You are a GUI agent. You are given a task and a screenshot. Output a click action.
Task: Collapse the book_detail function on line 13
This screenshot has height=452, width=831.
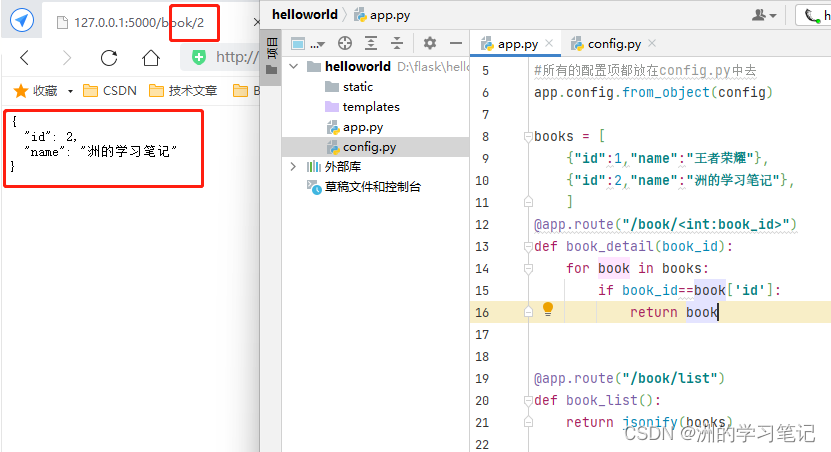[x=528, y=246]
